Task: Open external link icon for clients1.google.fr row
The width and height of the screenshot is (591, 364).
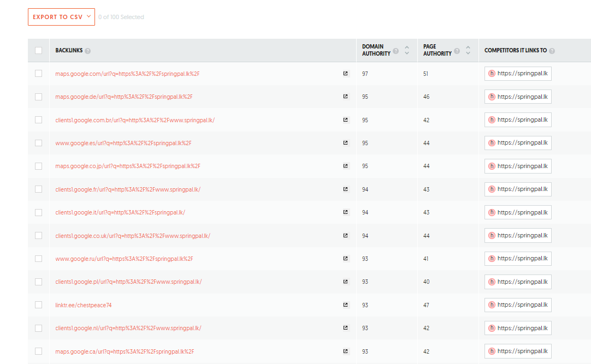Action: click(345, 189)
